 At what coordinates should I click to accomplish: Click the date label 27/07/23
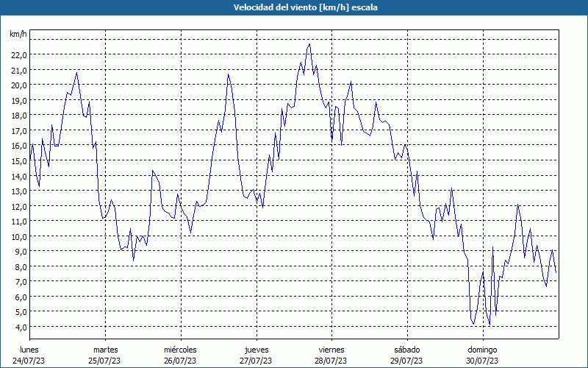(256, 361)
